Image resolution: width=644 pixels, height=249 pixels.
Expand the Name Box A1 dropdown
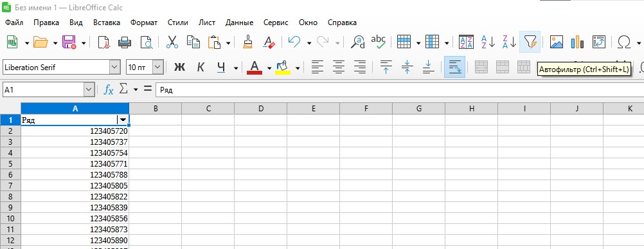89,89
